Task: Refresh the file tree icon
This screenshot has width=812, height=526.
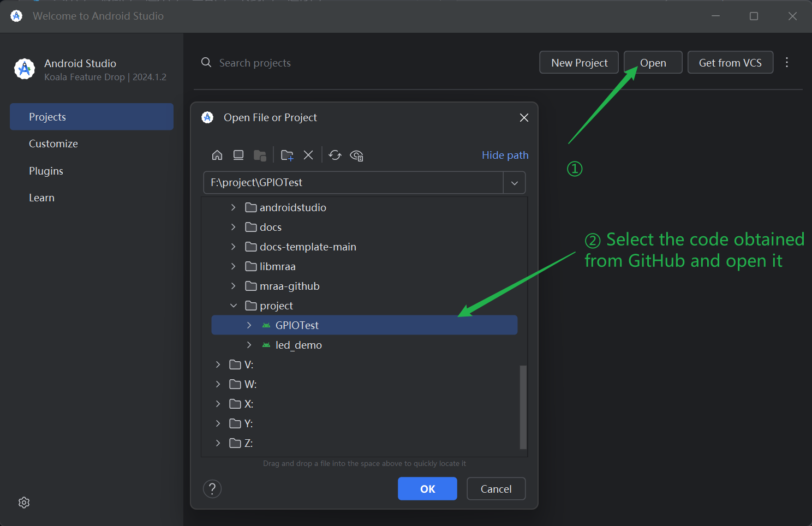Action: 335,156
